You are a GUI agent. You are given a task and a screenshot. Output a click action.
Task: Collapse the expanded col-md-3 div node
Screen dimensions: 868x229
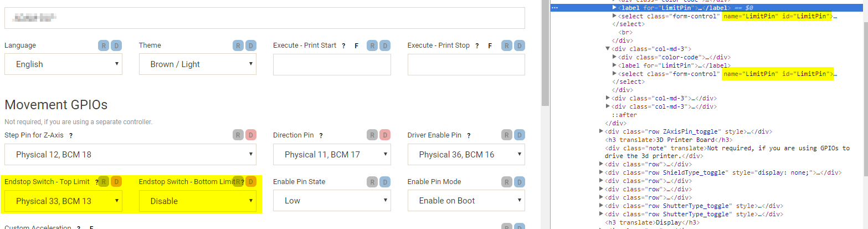[x=608, y=49]
